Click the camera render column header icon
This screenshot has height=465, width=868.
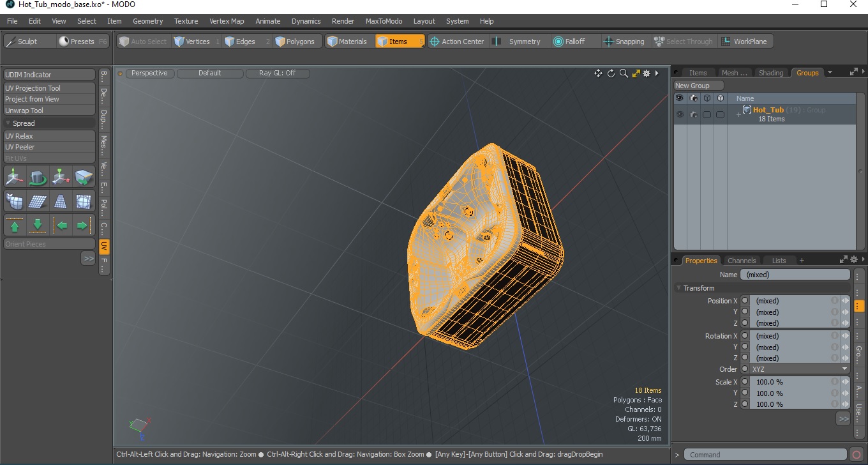pyautogui.click(x=693, y=98)
